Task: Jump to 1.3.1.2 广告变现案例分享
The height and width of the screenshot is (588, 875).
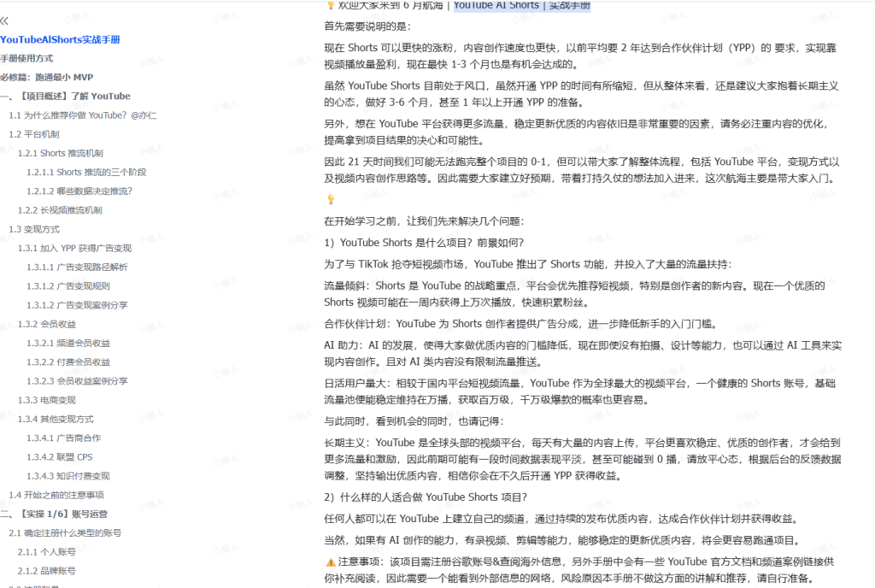Action: pos(77,305)
